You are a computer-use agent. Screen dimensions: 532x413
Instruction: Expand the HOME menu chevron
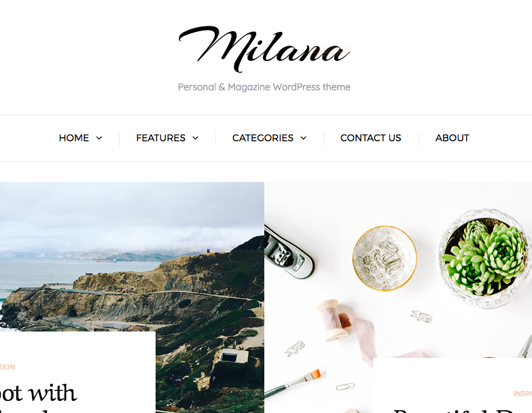99,138
